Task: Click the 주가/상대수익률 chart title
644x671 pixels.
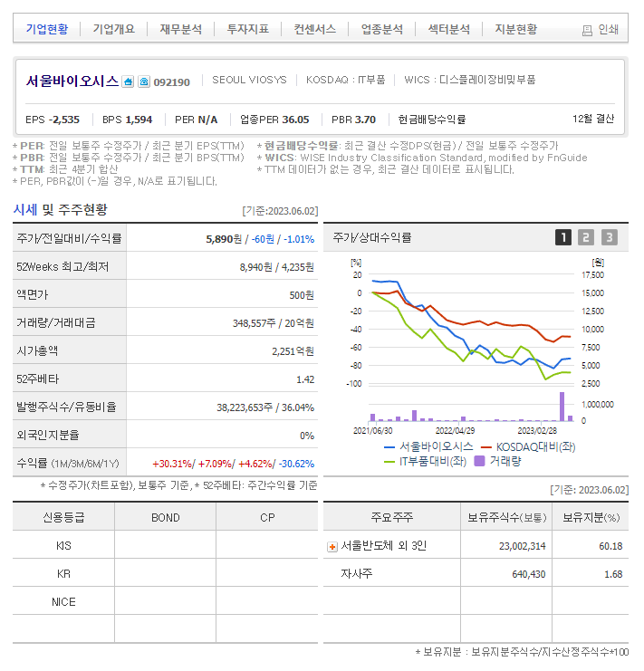Action: [372, 237]
